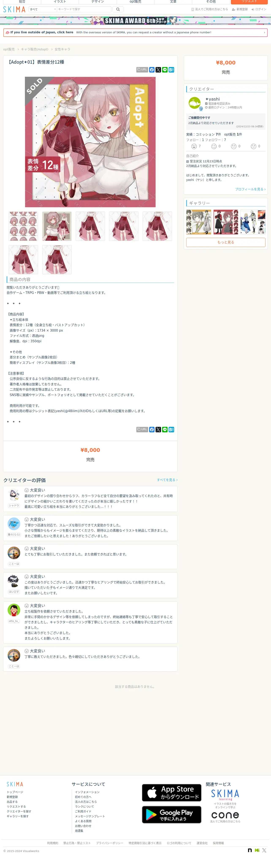This screenshot has height=868, width=271.
Task: Share on LINE from top share row
Action: 165,70
